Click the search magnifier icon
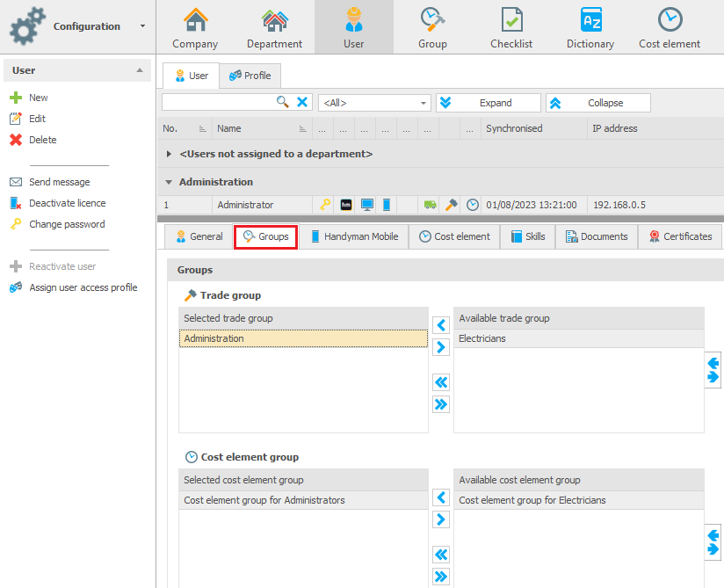724x588 pixels. pos(283,102)
